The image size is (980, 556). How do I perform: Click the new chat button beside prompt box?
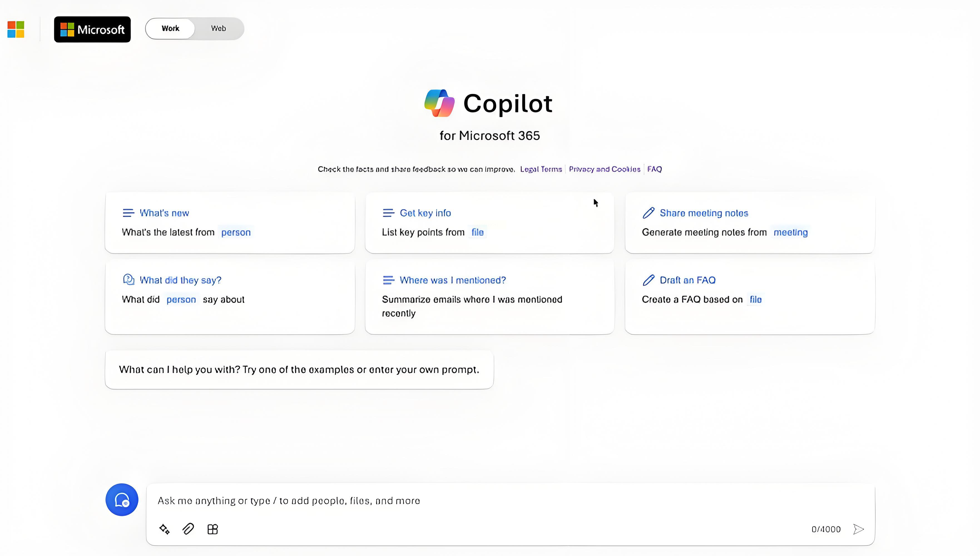122,500
